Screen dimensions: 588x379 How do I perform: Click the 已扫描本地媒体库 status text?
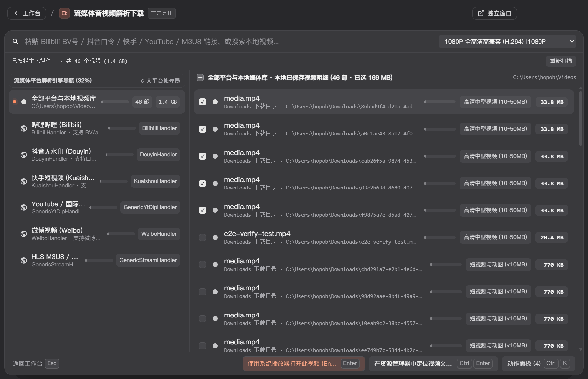(70, 61)
